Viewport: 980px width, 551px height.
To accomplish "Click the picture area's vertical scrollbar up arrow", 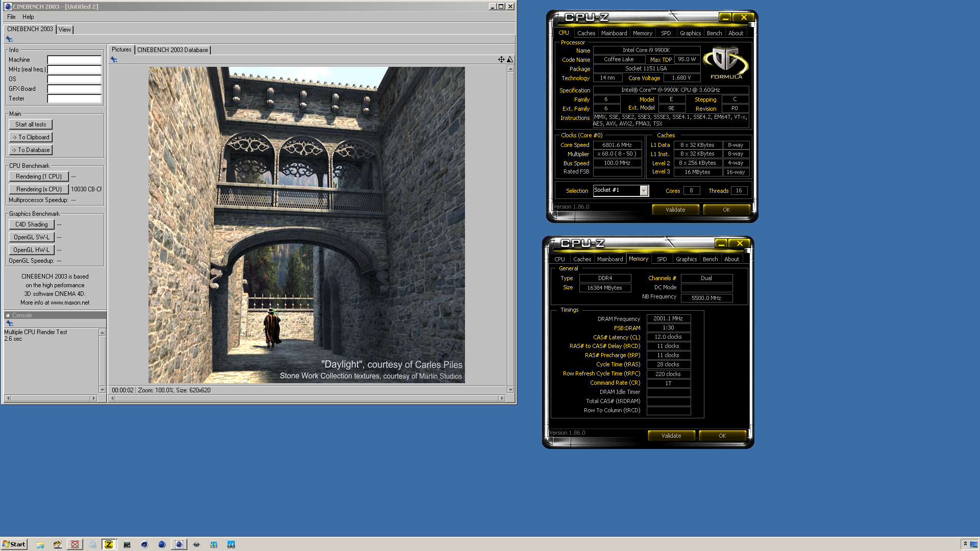I will tap(510, 68).
